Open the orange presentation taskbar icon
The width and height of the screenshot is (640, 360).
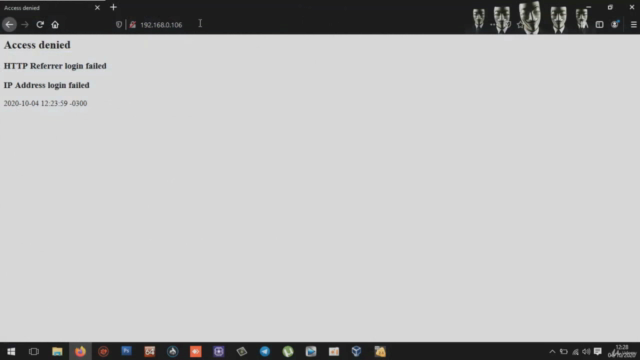tap(334, 351)
